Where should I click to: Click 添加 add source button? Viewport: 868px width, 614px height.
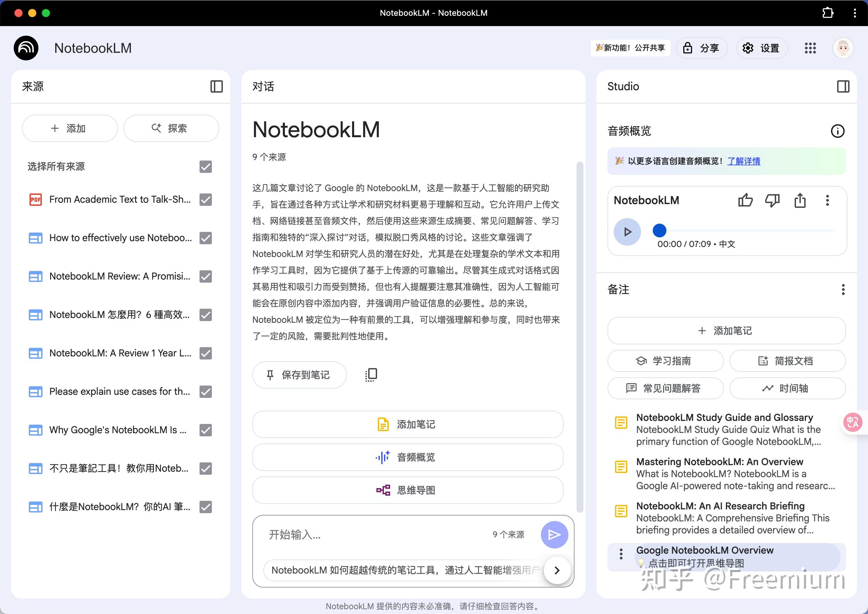click(70, 128)
